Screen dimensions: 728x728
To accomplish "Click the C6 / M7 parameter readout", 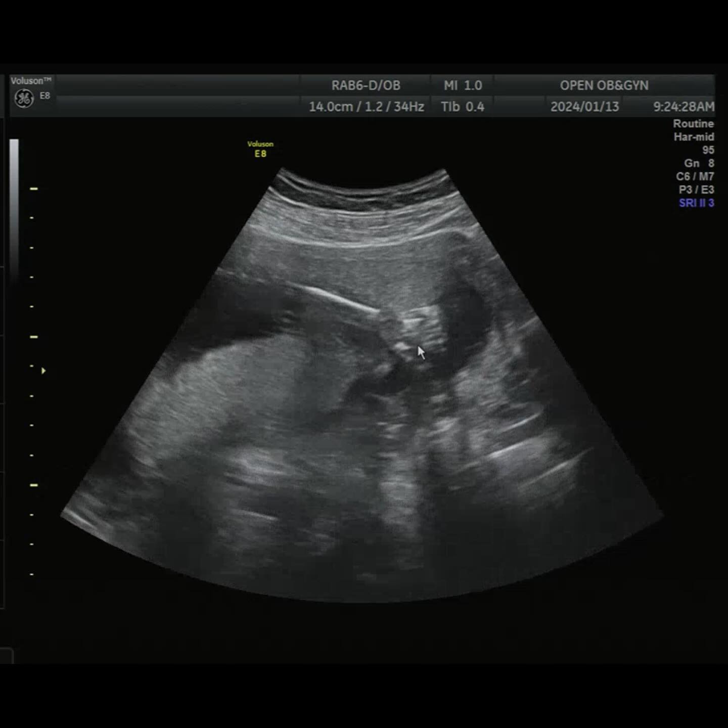I will pyautogui.click(x=695, y=176).
